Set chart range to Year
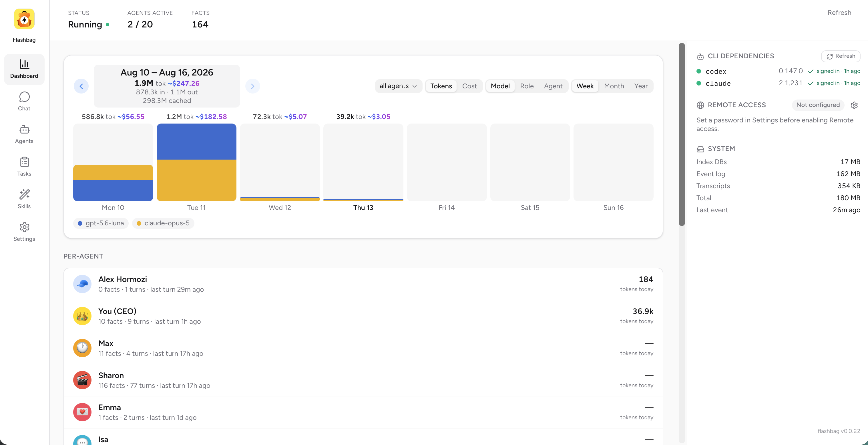Screen dimensions: 868x445 click(x=641, y=86)
